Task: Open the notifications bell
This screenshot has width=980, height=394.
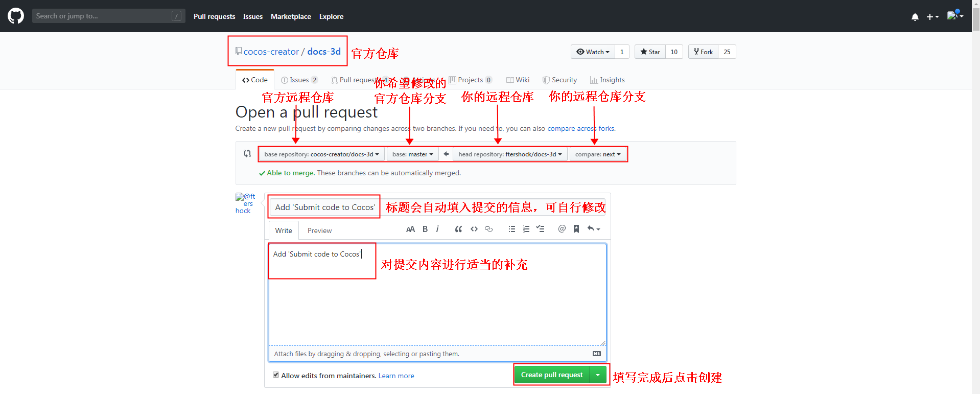Action: point(915,17)
